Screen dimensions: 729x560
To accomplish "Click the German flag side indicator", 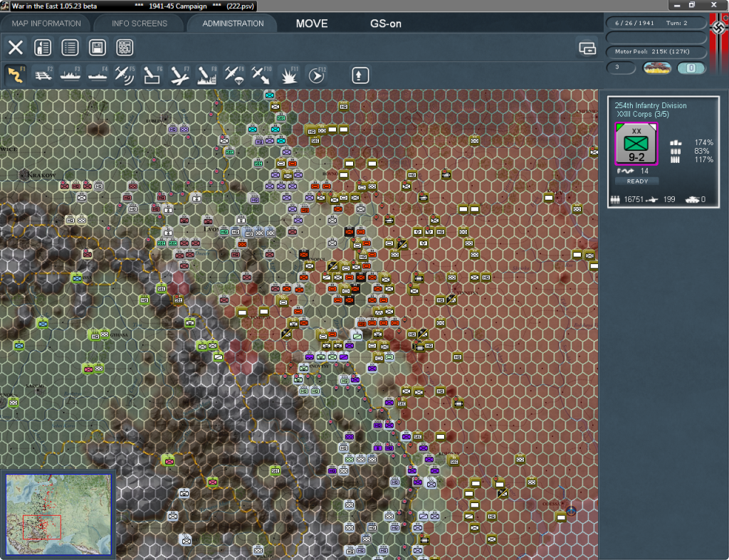I will (719, 43).
